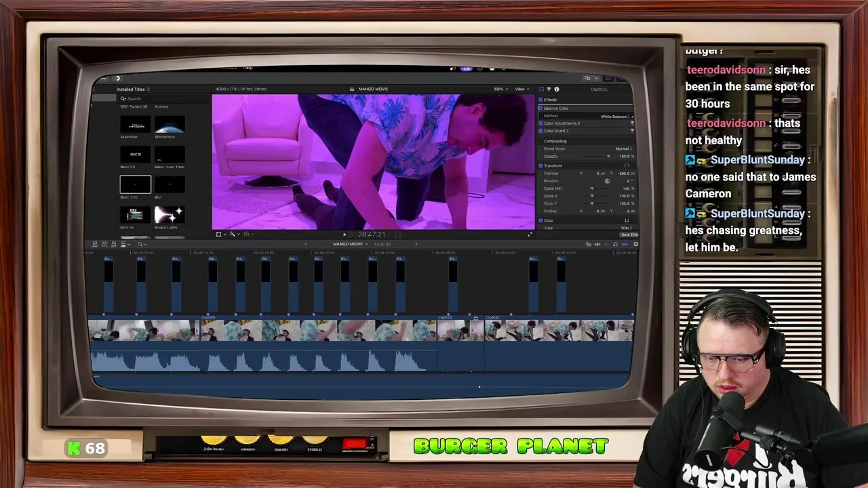Viewport: 868px width, 488px height.
Task: Click the insert clip icon
Action: click(104, 245)
